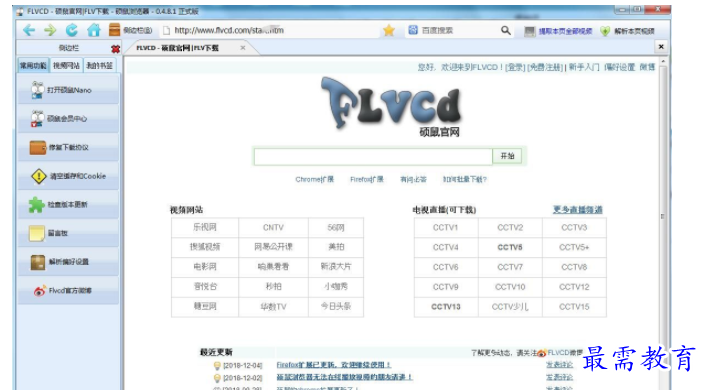Click the magnifier search icon
Image resolution: width=704 pixels, height=390 pixels.
[x=506, y=31]
